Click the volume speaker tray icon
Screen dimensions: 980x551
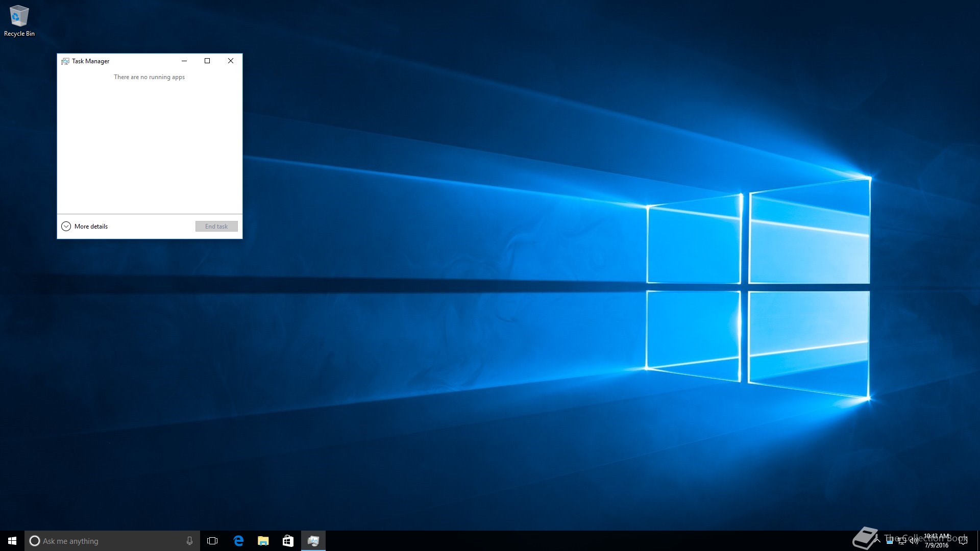tap(914, 541)
